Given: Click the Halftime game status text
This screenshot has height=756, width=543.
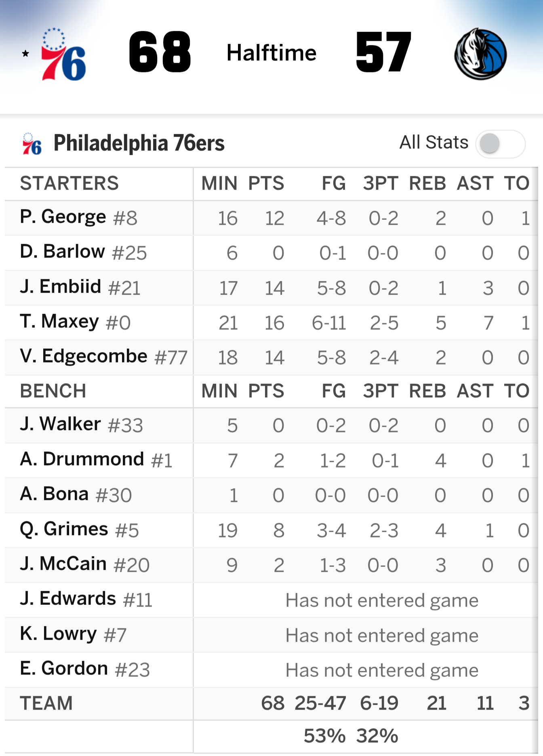Looking at the screenshot, I should coord(271,53).
